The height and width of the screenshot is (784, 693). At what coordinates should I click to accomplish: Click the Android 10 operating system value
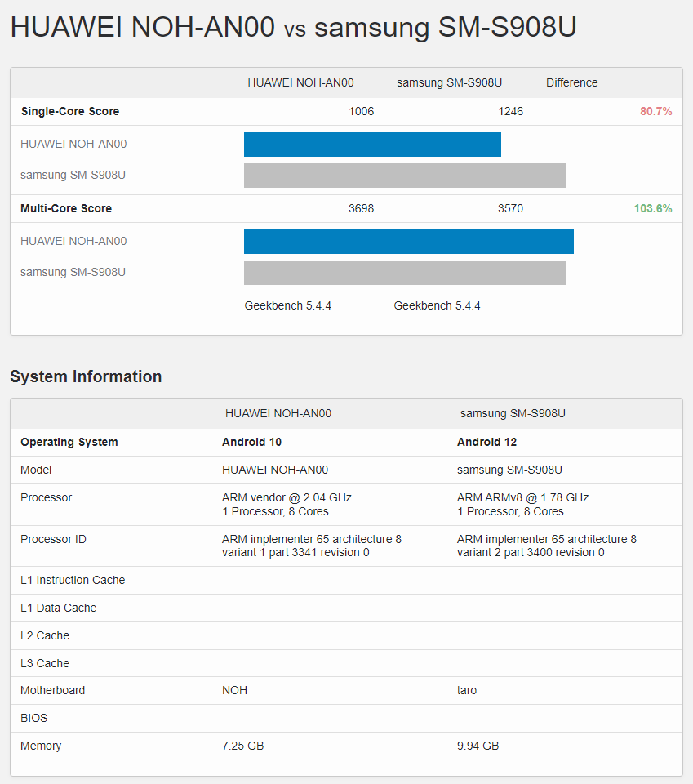pyautogui.click(x=251, y=442)
